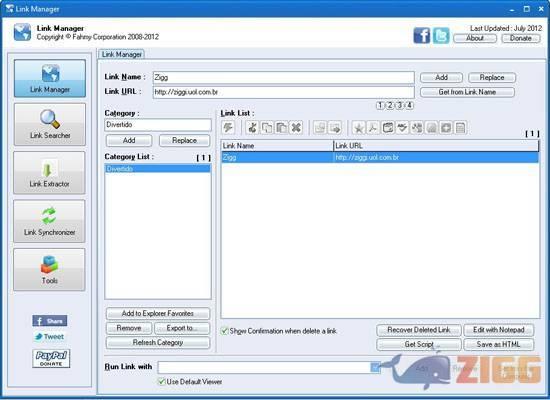Viewport: 550px width, 400px height.
Task: Click the Get Script button
Action: pos(419,345)
